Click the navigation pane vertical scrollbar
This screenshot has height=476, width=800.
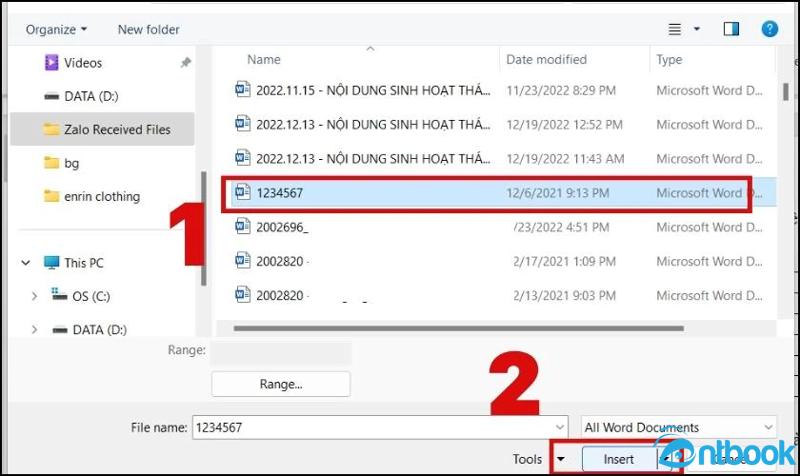[x=204, y=228]
